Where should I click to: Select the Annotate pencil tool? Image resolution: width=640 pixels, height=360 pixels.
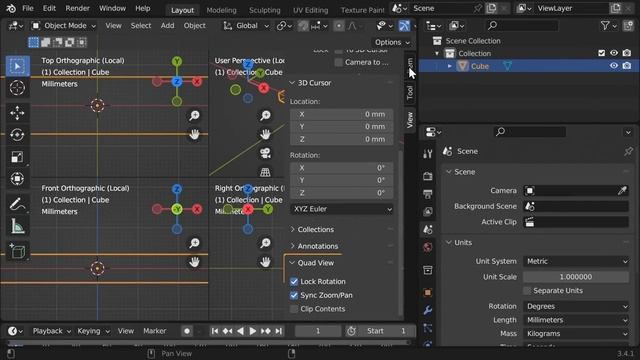pos(17,204)
